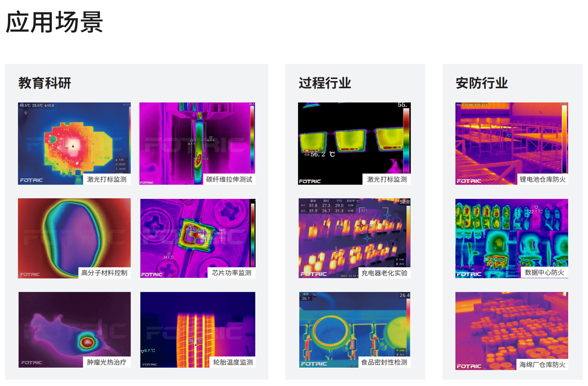The width and height of the screenshot is (588, 386).
Task: Click the FOTRIC logo on 数据中心防火 image
Action: click(469, 274)
